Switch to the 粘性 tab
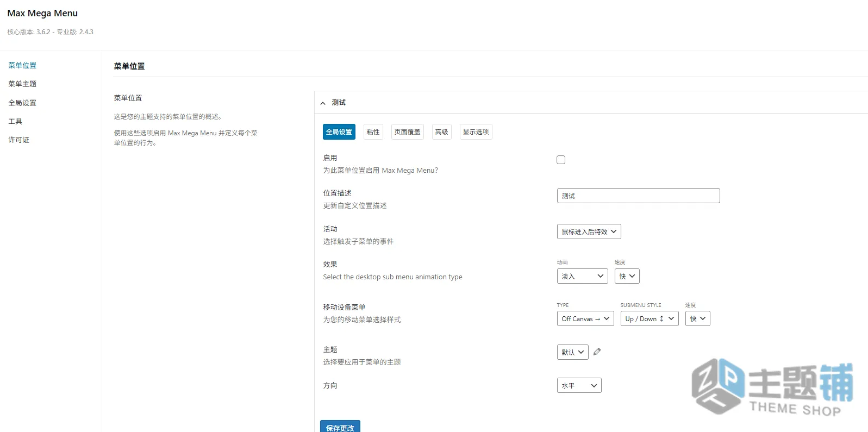868x432 pixels. coord(373,132)
